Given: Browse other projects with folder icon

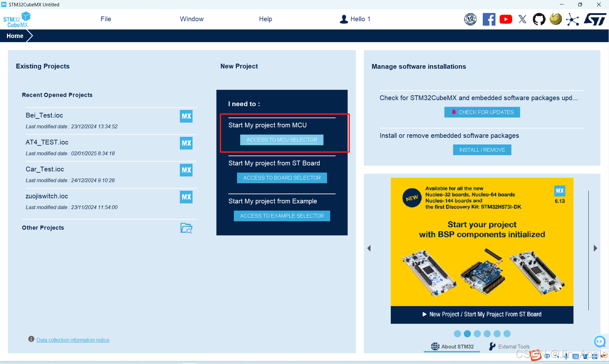Looking at the screenshot, I should 186,228.
